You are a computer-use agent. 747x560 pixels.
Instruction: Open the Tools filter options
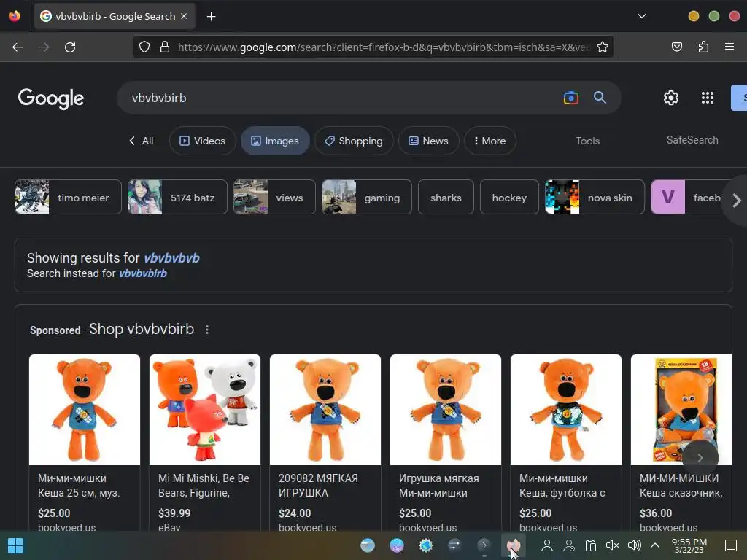coord(587,141)
